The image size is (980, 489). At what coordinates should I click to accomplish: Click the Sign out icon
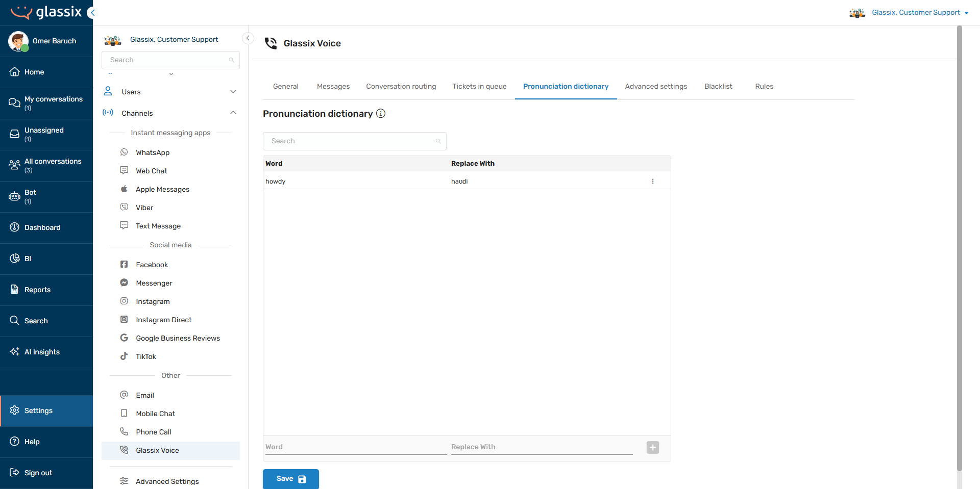(x=14, y=473)
